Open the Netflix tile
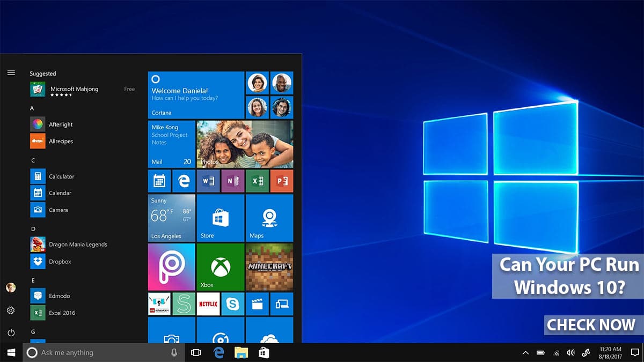The height and width of the screenshot is (362, 644). pyautogui.click(x=208, y=304)
